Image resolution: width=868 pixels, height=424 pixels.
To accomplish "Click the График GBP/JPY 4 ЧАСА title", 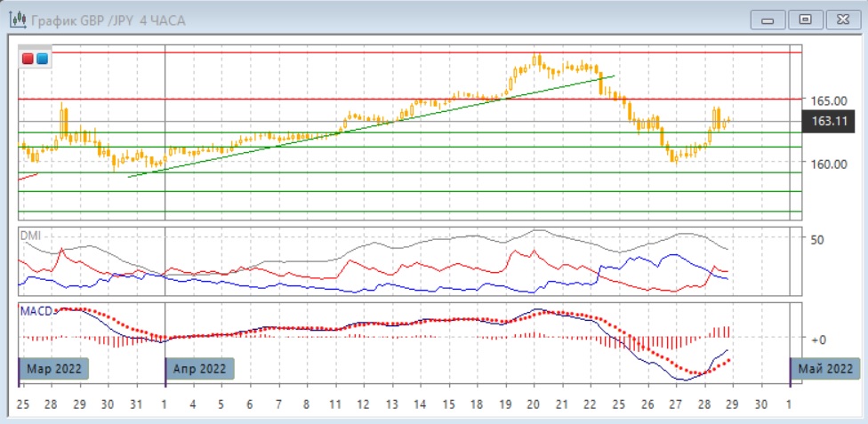I will coord(108,20).
